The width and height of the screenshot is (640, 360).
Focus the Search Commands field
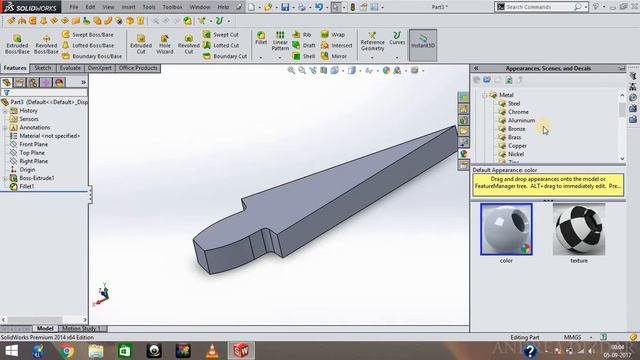[x=540, y=7]
